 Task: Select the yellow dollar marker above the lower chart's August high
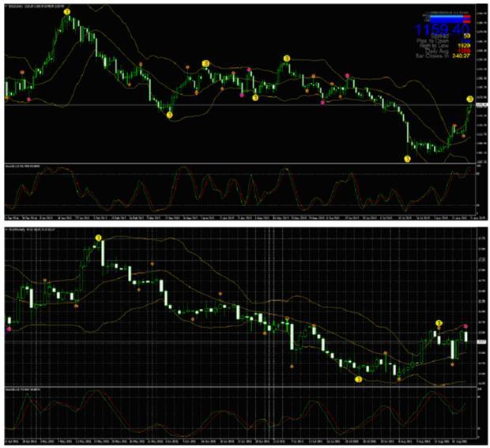pyautogui.click(x=439, y=322)
